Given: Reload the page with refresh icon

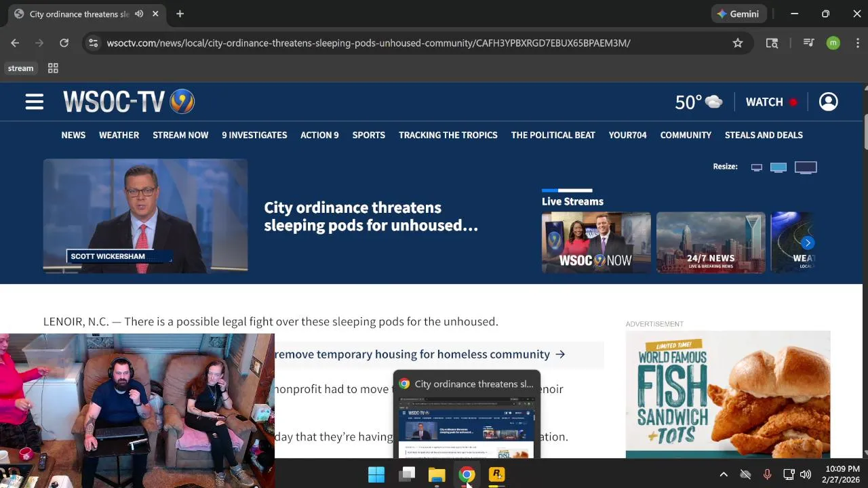Looking at the screenshot, I should [x=64, y=43].
